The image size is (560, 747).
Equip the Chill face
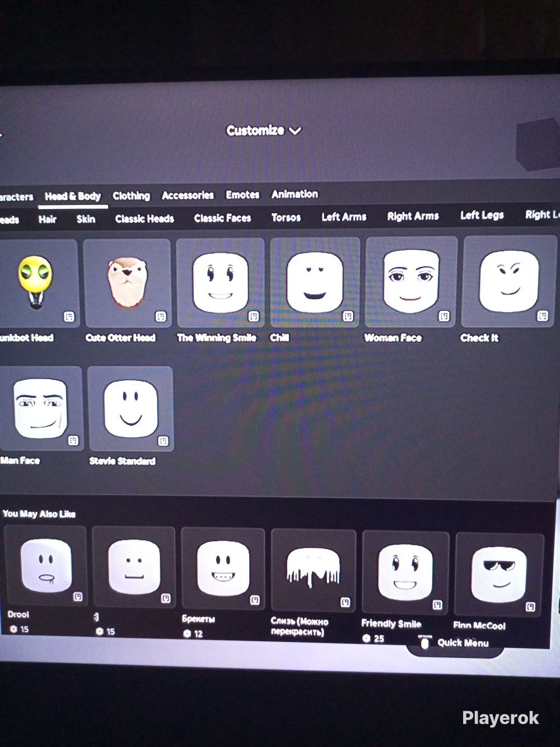[x=315, y=282]
